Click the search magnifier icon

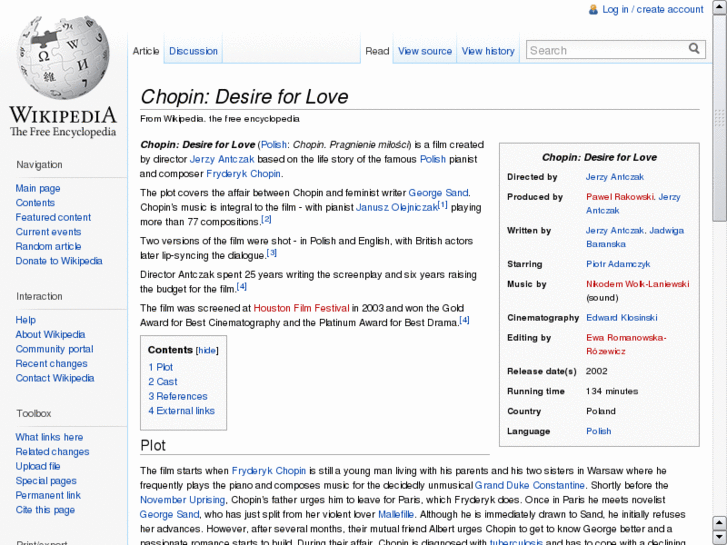[694, 49]
